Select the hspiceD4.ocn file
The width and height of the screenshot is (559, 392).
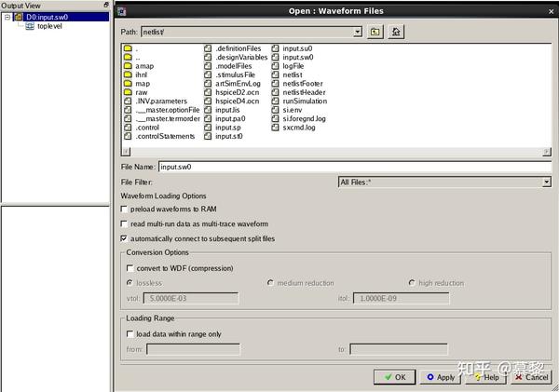coord(237,101)
